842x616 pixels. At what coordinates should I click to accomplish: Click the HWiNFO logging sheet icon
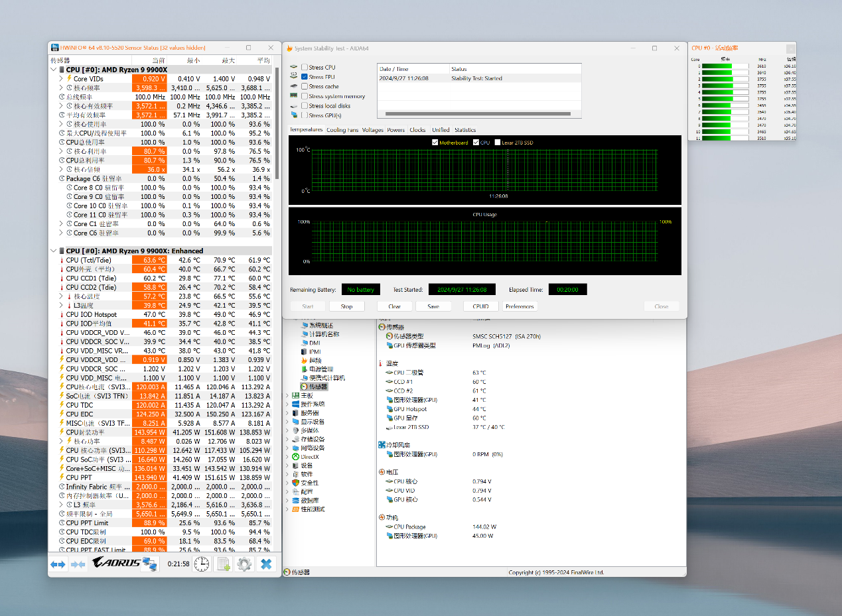(x=224, y=564)
